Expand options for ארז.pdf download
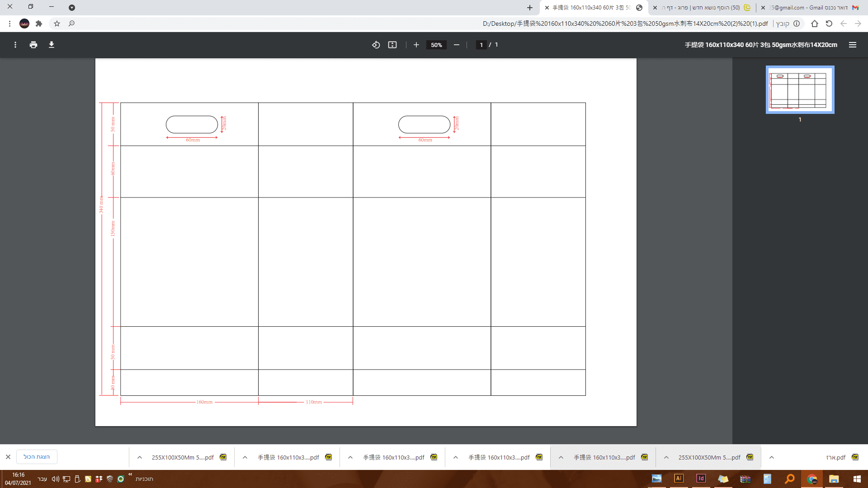Image resolution: width=868 pixels, height=488 pixels. coord(772,457)
